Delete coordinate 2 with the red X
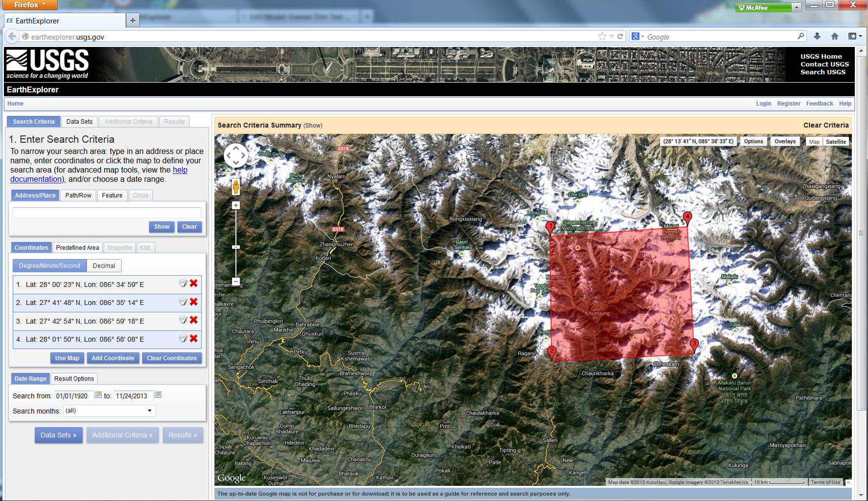Screen dimensions: 868x501 tap(193, 302)
